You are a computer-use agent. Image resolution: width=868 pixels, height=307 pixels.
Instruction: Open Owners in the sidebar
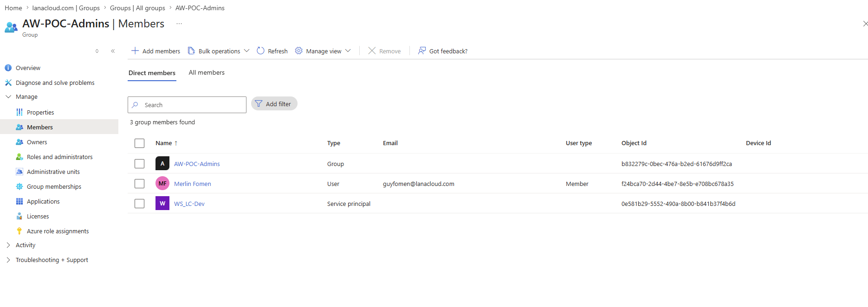click(x=37, y=142)
